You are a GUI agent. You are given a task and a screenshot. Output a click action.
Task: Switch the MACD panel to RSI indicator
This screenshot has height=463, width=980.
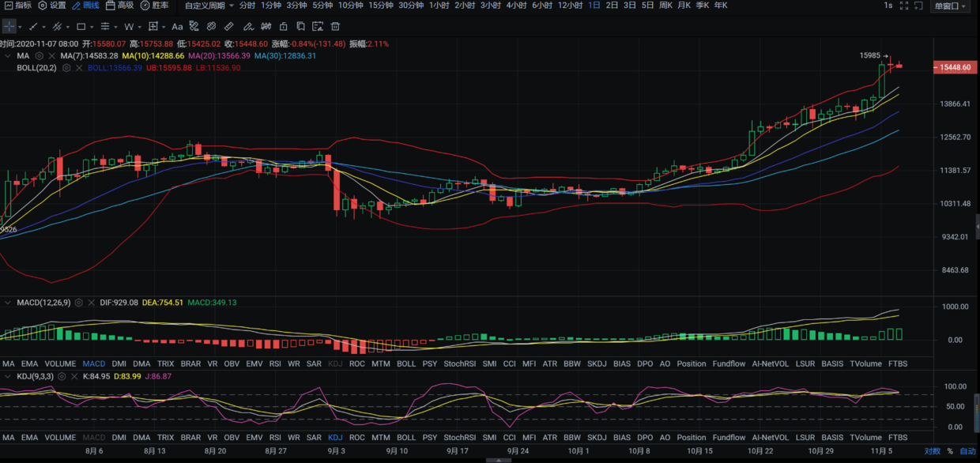[275, 363]
